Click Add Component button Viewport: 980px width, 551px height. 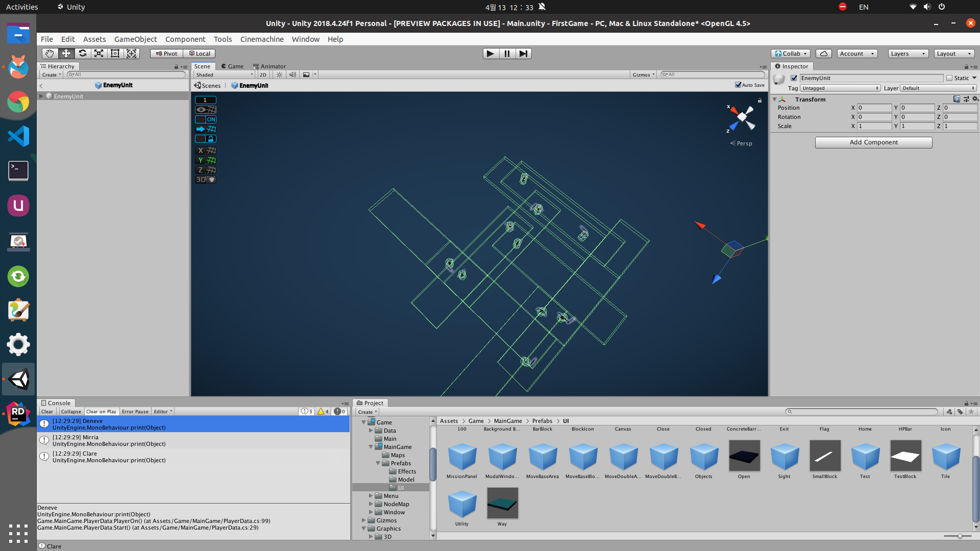tap(873, 142)
